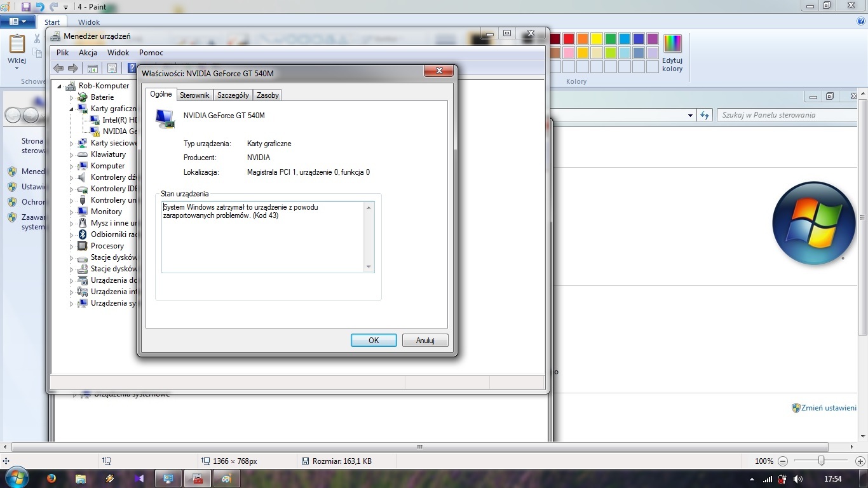Click the scissors Cut icon in Paint

point(37,39)
